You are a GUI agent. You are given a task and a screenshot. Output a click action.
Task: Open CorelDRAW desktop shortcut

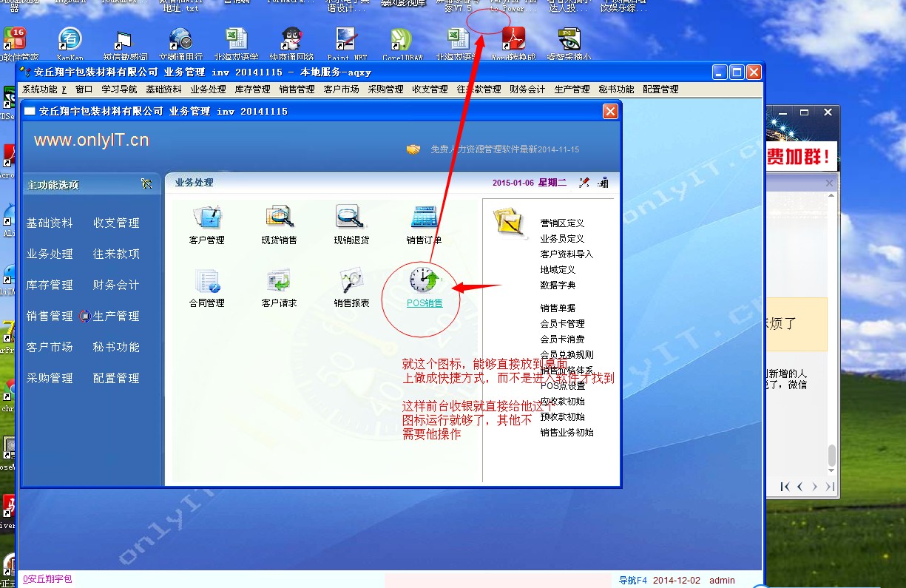pyautogui.click(x=402, y=40)
